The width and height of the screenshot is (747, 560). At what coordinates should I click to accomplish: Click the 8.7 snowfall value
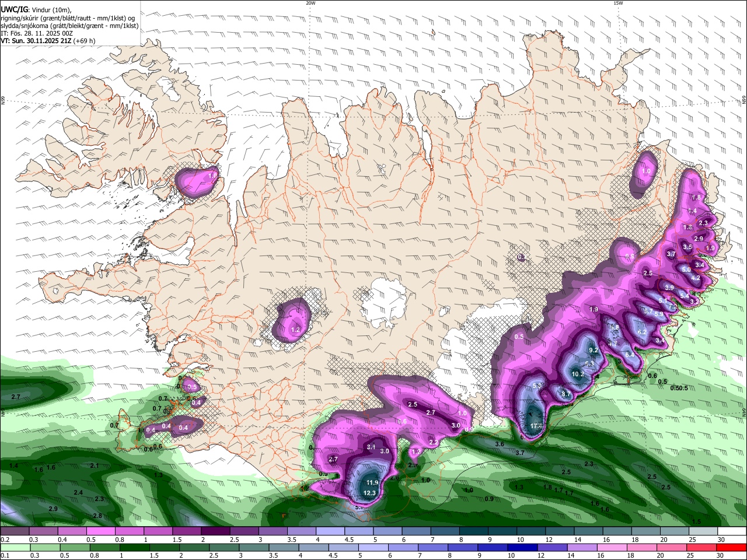point(566,394)
